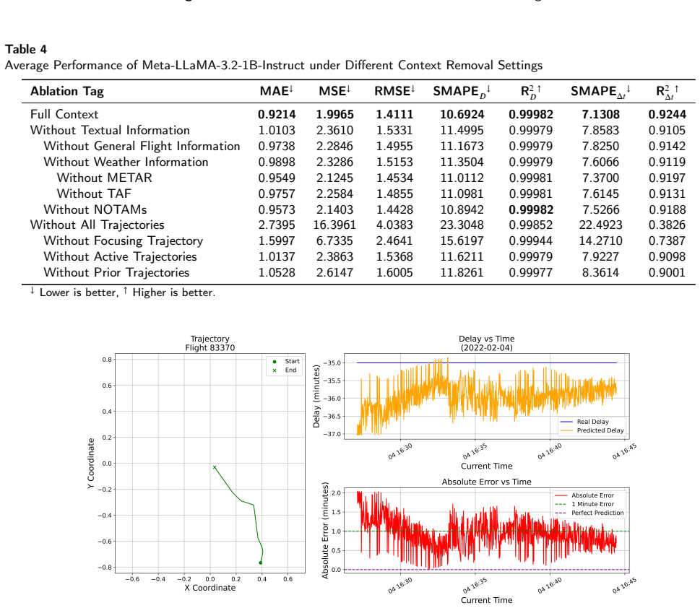Click the Ablation Tag column header
700x608 pixels.
coord(67,92)
